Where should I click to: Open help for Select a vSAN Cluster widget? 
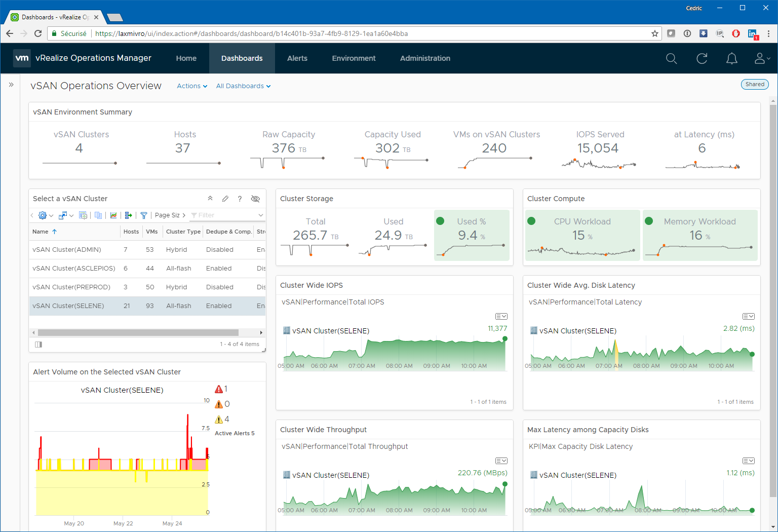point(240,199)
